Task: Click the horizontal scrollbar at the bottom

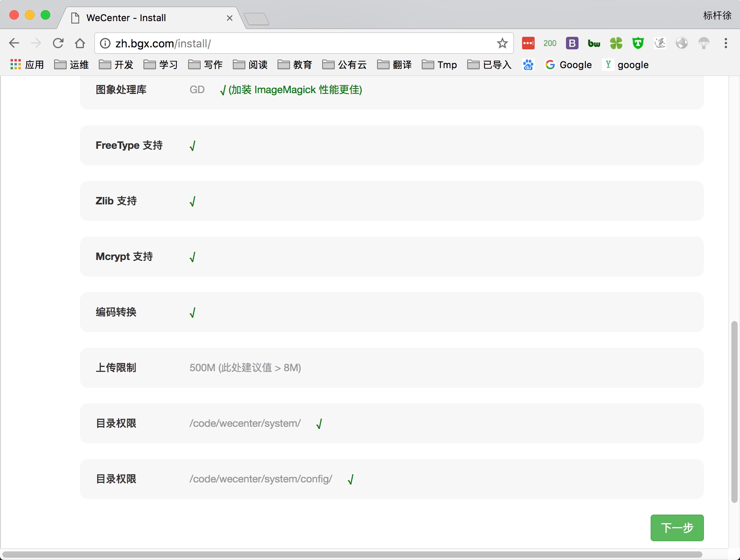Action: [x=352, y=555]
